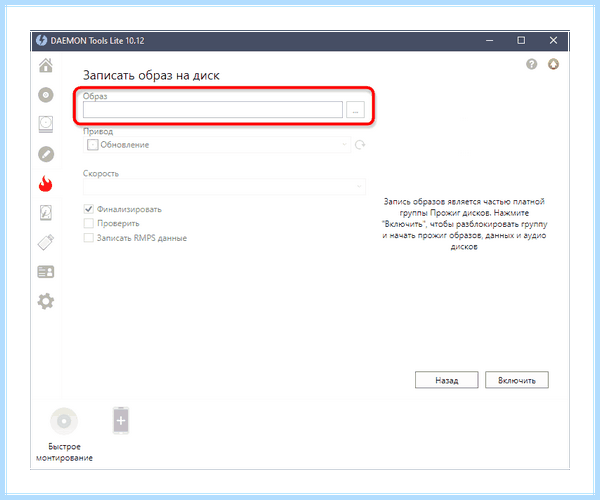Click the Назад button
Image resolution: width=600 pixels, height=500 pixels.
coord(447,380)
